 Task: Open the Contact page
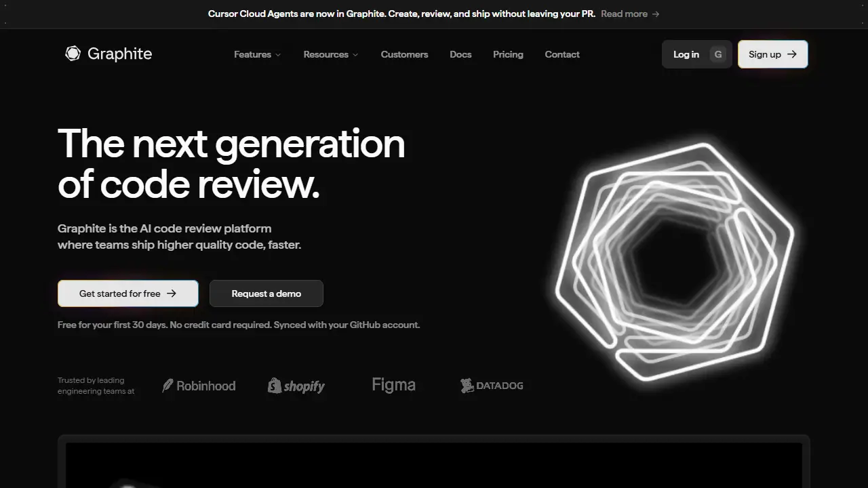(562, 54)
